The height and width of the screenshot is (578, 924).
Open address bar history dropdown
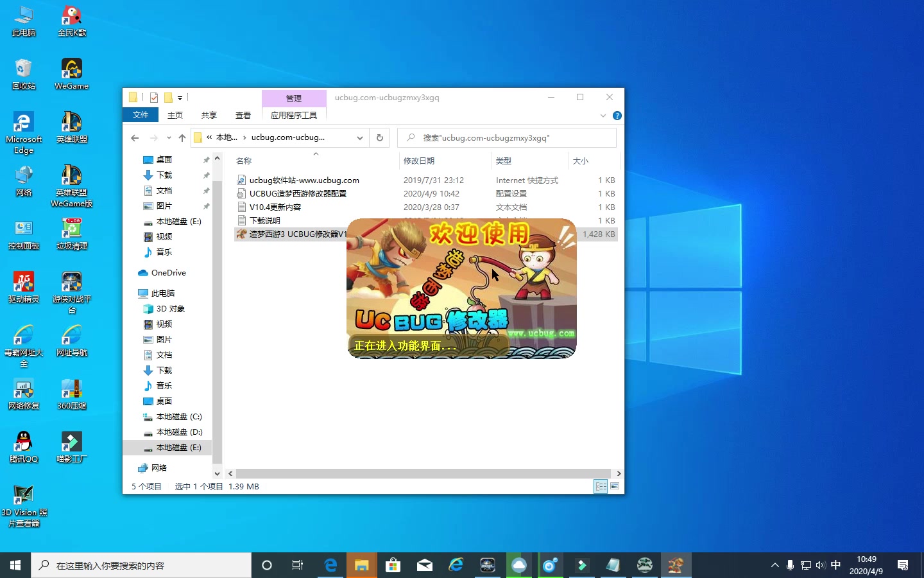coord(360,137)
